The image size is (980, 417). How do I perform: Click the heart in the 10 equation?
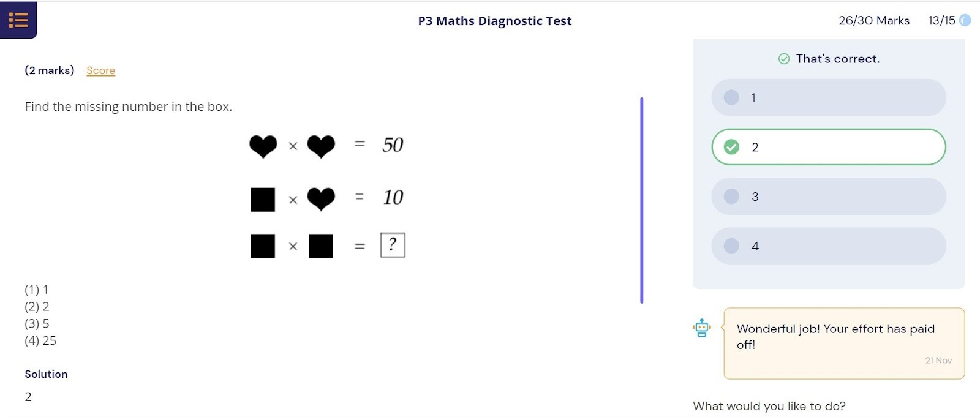point(321,199)
